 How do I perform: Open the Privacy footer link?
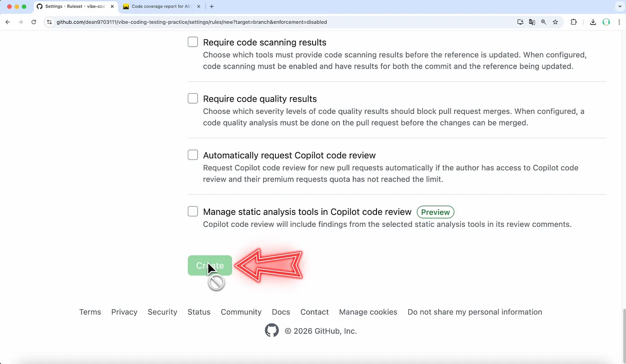(x=124, y=312)
